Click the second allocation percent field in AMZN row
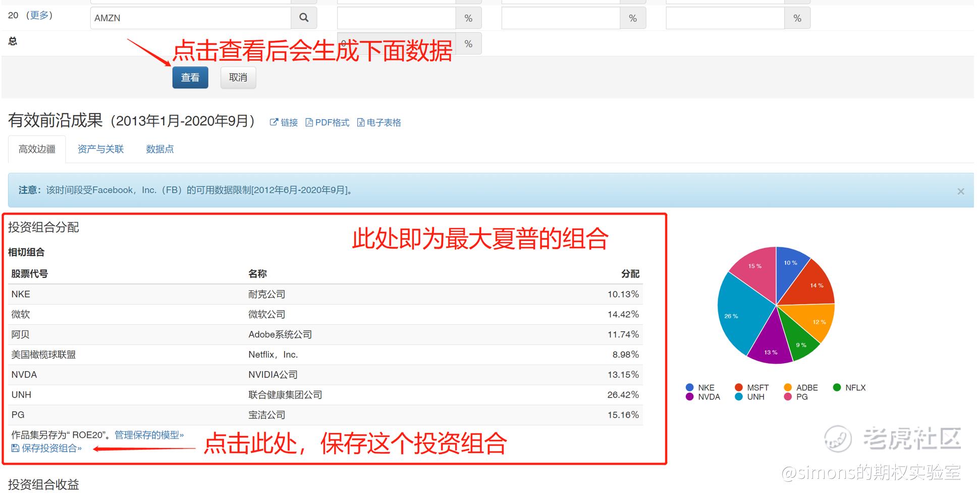This screenshot has height=495, width=980. (561, 18)
